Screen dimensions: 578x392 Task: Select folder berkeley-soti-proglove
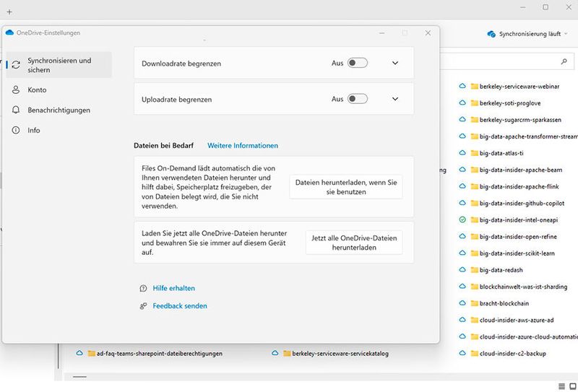510,103
